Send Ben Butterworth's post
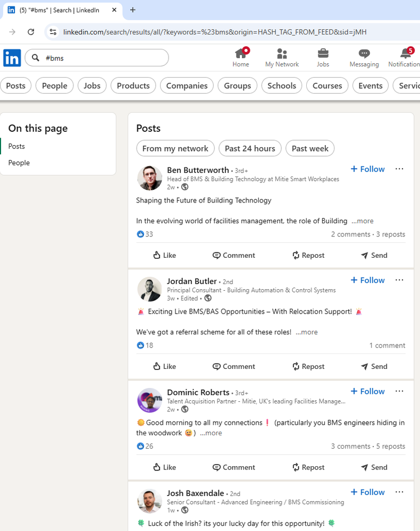420x531 pixels. pyautogui.click(x=374, y=255)
